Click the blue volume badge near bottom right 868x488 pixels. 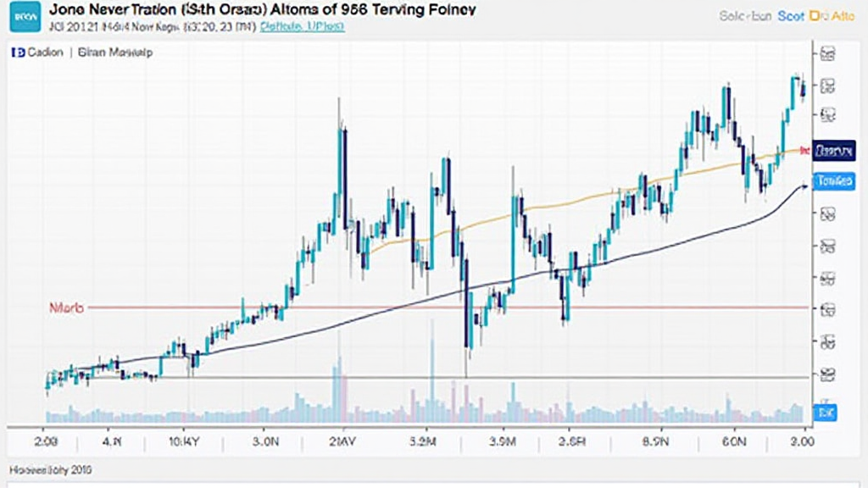point(826,411)
